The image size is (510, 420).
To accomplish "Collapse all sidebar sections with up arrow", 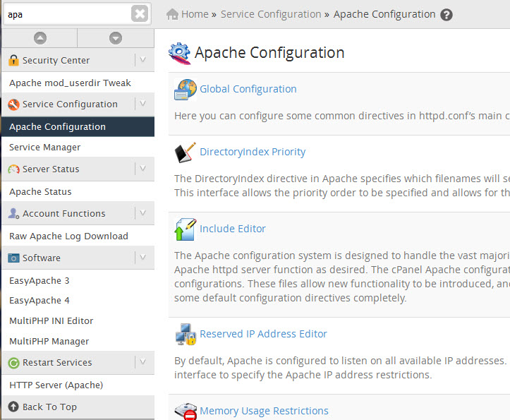I will tap(40, 38).
